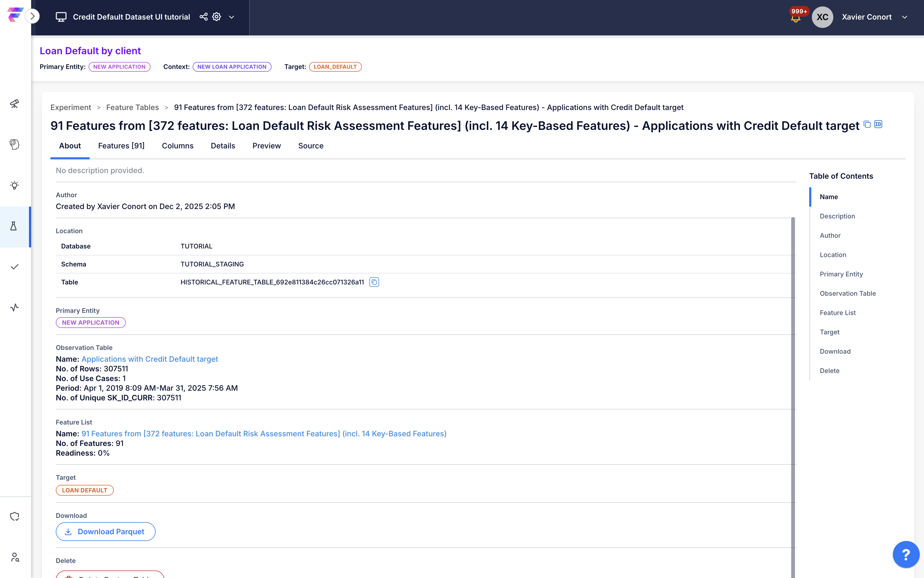Click the checkmark sidebar icon
The image size is (924, 578).
click(14, 267)
